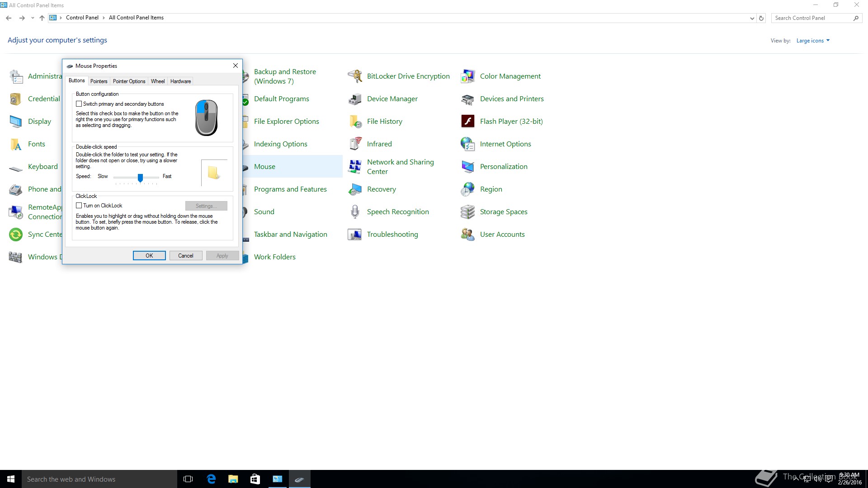Open the User Accounts icon
This screenshot has width=868, height=488.
click(x=468, y=235)
